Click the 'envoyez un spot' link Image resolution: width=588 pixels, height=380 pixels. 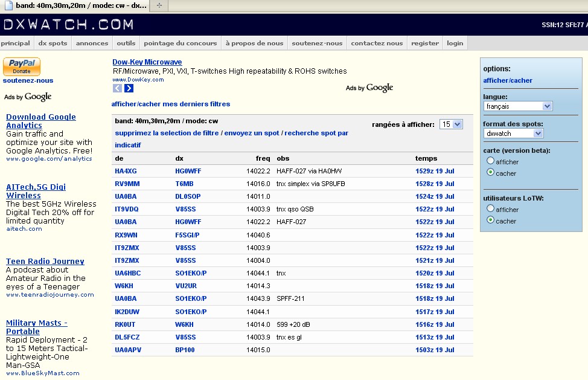(x=252, y=133)
